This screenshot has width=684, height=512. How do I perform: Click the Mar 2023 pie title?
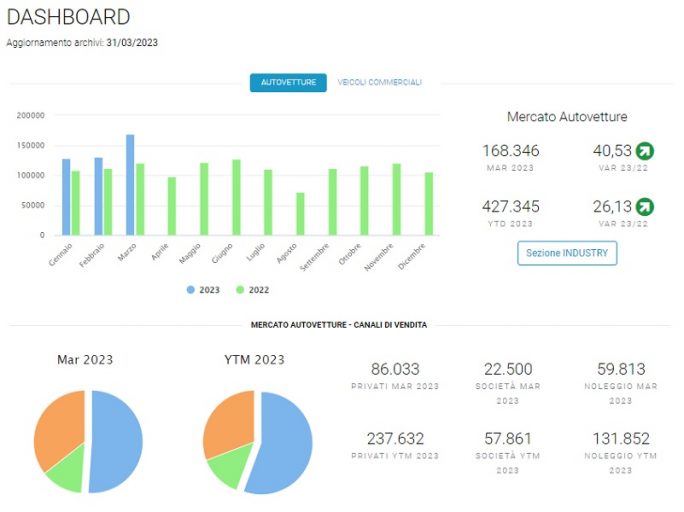coord(85,360)
